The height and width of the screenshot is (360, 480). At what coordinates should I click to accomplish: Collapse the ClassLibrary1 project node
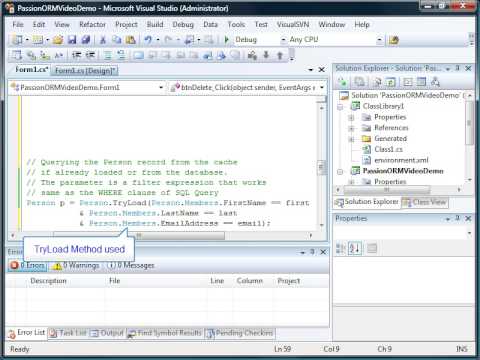point(340,107)
